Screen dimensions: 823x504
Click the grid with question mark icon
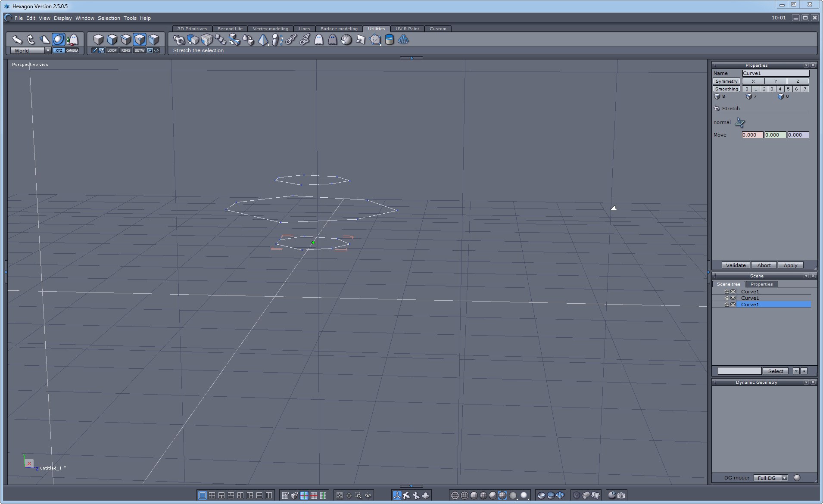click(285, 495)
